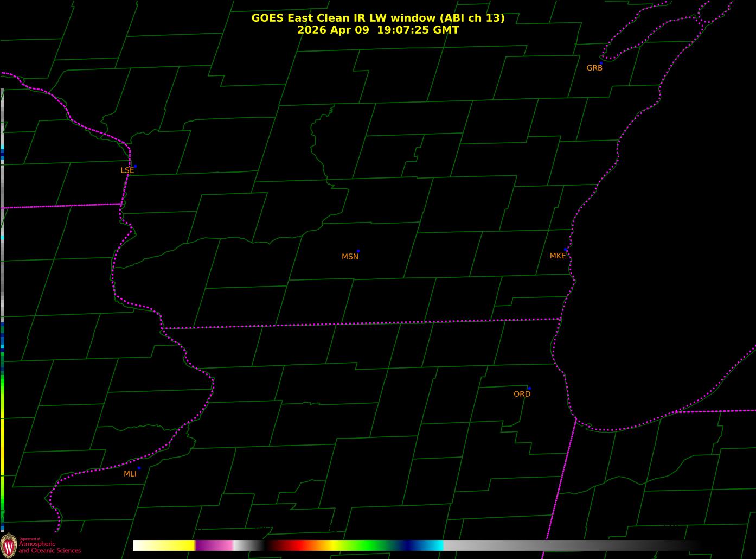Click the UW crest logo icon
Viewport: 756px width, 559px height.
(9, 545)
